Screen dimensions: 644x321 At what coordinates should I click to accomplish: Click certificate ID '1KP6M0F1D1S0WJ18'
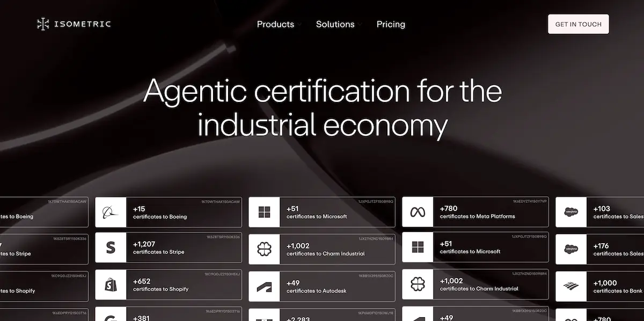pos(376,312)
